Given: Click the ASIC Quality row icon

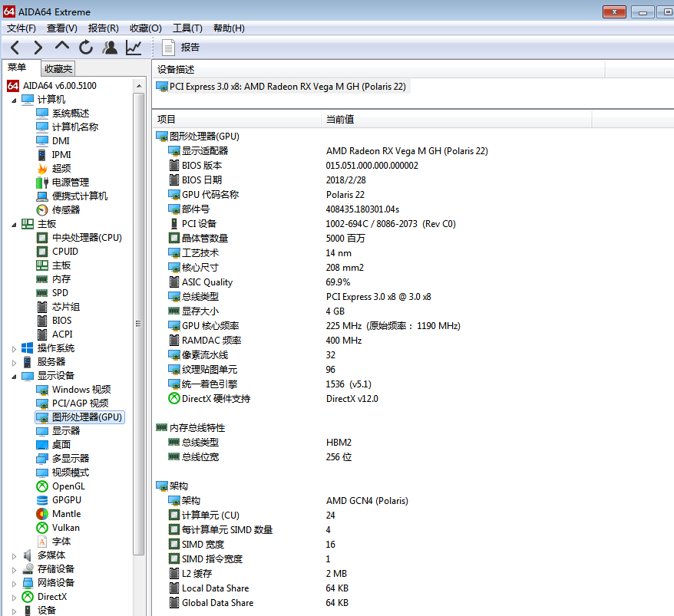Looking at the screenshot, I should 173,282.
